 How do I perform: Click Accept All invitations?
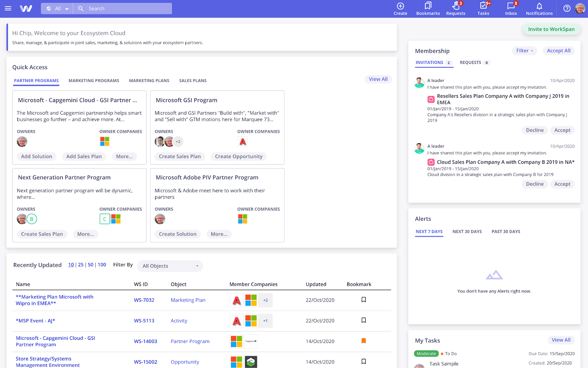click(x=559, y=51)
